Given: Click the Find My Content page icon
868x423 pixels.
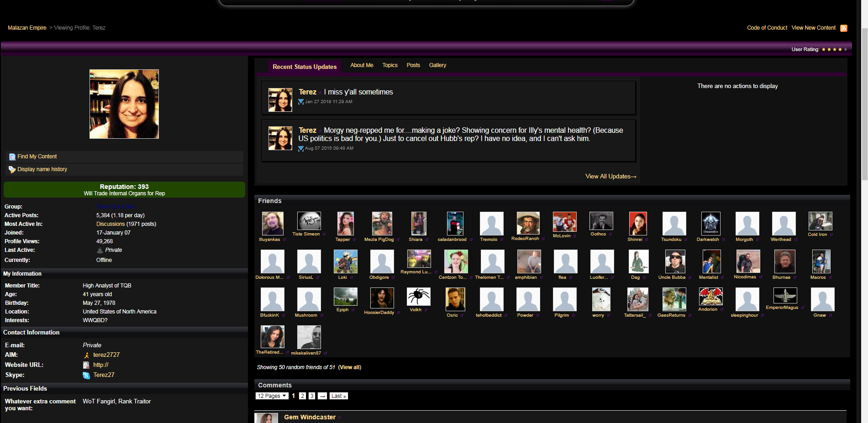Looking at the screenshot, I should [x=12, y=157].
